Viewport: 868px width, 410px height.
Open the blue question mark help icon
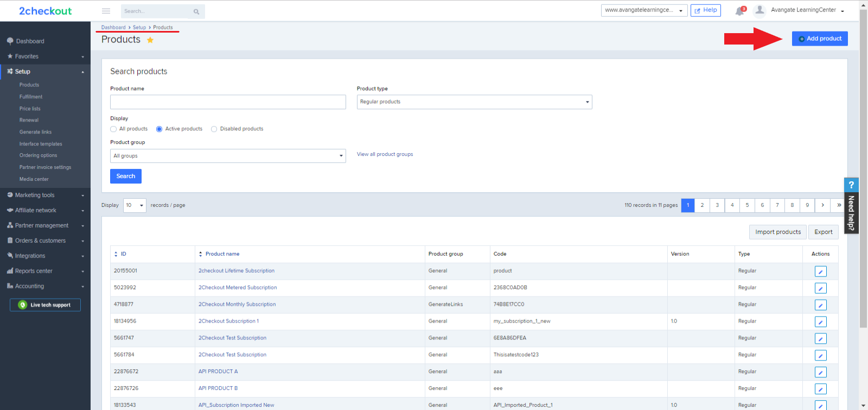click(851, 185)
